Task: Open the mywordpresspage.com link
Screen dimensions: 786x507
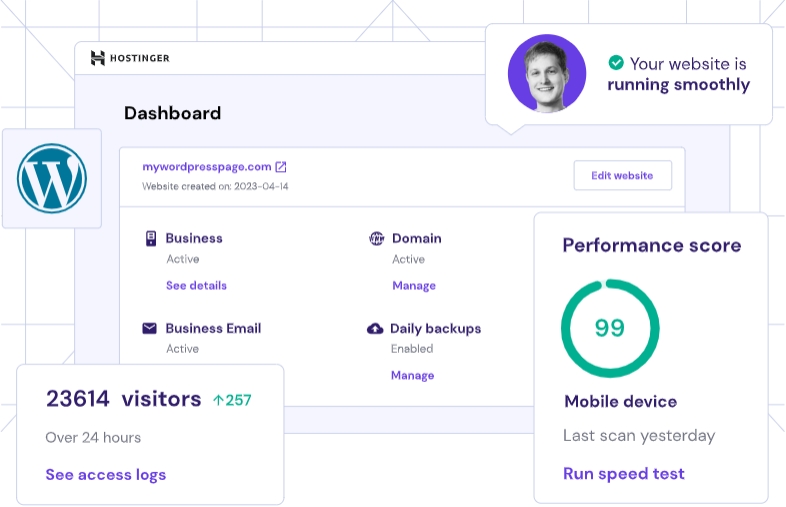Action: pyautogui.click(x=206, y=167)
